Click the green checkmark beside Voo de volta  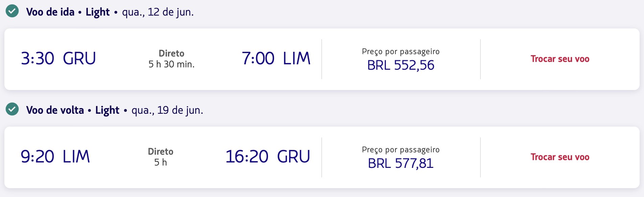12,109
